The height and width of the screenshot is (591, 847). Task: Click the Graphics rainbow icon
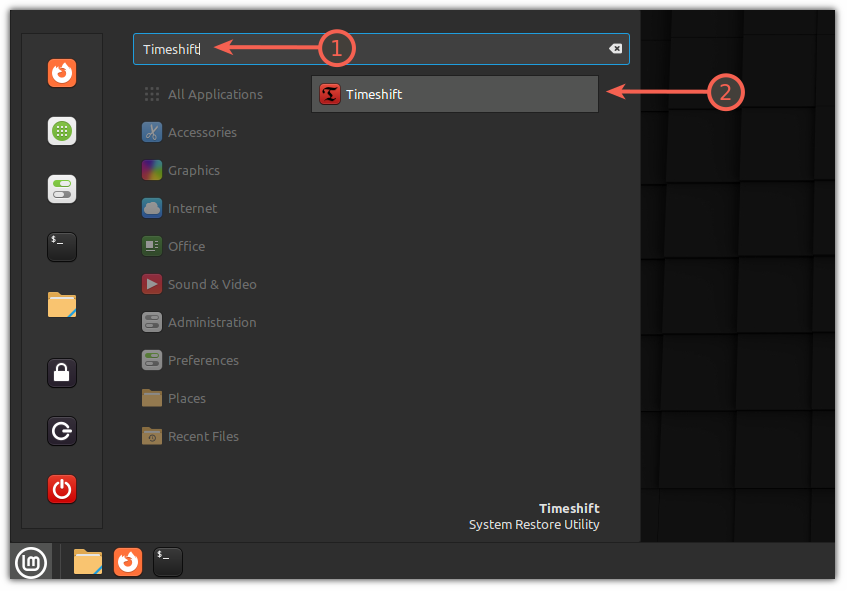[x=152, y=170]
